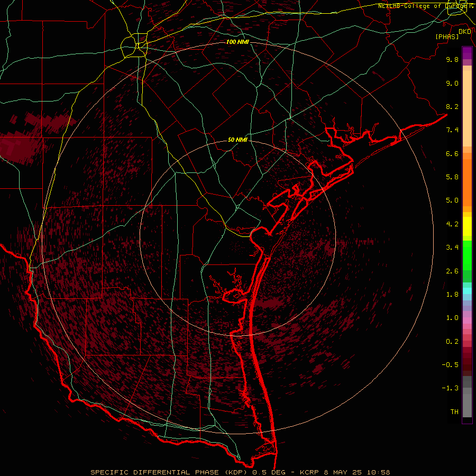
Task: Click the Specific Differential Phase caption text
Action: [x=241, y=472]
